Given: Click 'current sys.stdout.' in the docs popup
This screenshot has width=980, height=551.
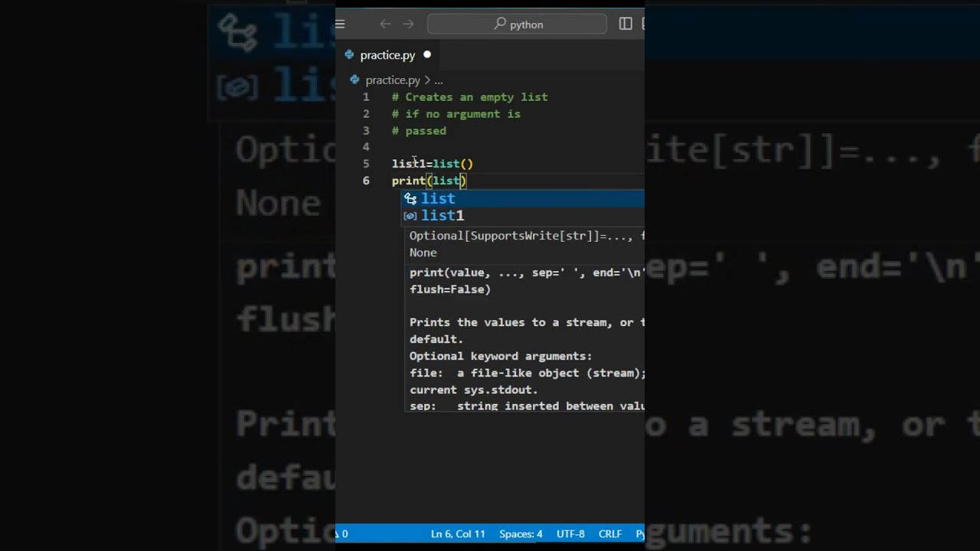Looking at the screenshot, I should tap(474, 390).
